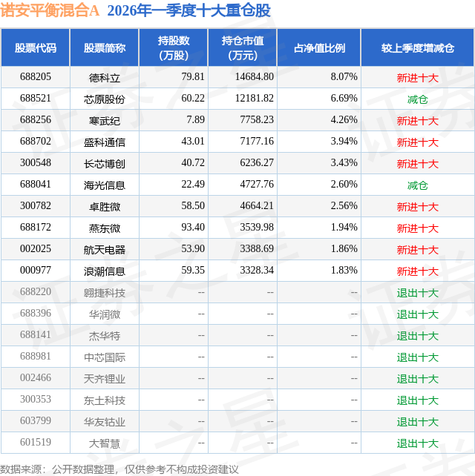Select stock name 卓胜微
This screenshot has width=475, height=476.
pos(105,207)
